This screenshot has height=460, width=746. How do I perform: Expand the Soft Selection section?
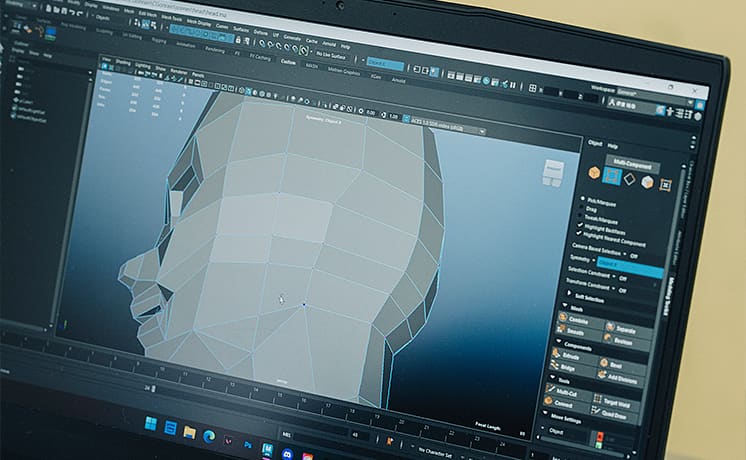[569, 293]
